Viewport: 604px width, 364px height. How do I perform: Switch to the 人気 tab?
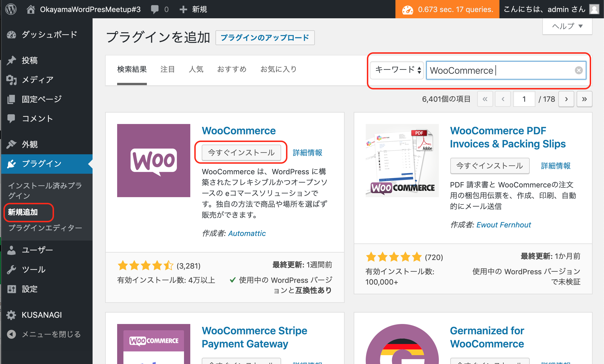pyautogui.click(x=196, y=69)
